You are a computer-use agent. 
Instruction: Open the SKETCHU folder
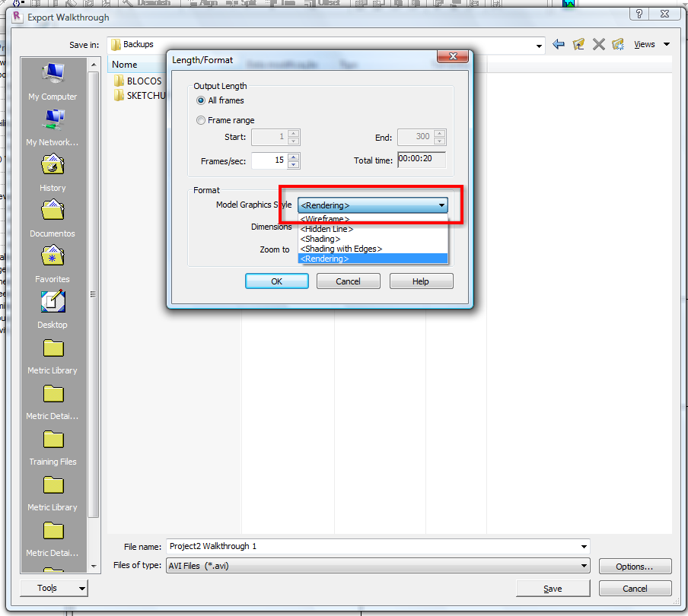139,96
